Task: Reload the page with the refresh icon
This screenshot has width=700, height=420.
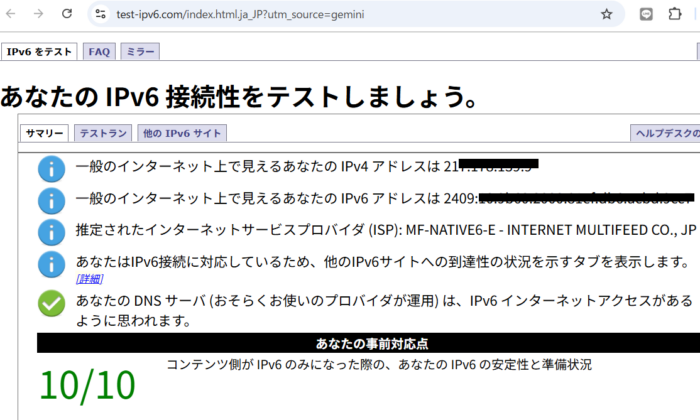Action: [67, 14]
